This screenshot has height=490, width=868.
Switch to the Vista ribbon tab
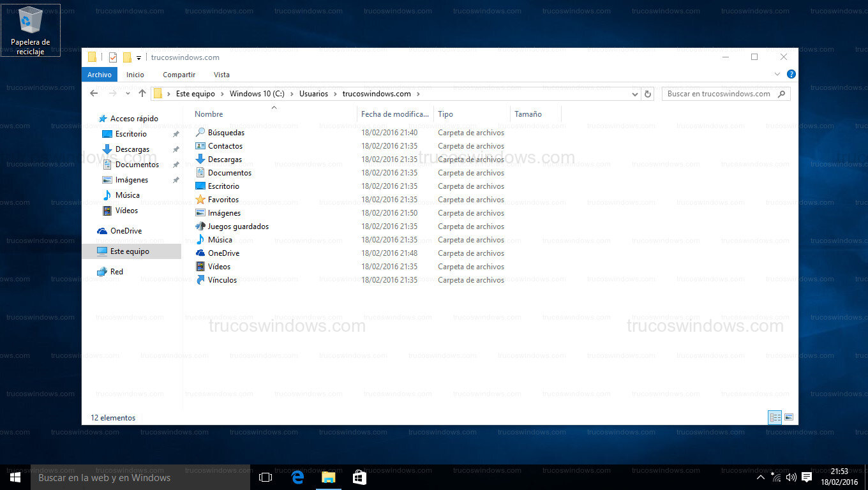(x=221, y=75)
